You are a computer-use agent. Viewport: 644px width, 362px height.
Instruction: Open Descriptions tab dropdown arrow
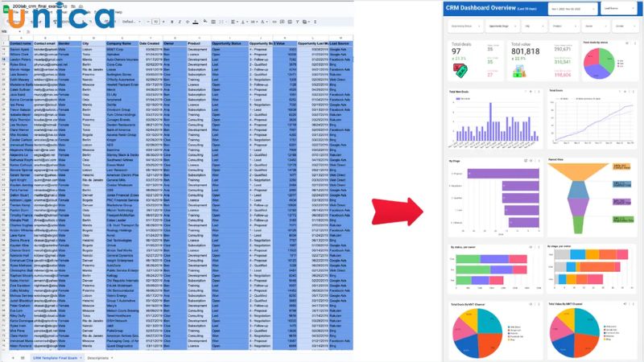pyautogui.click(x=112, y=358)
